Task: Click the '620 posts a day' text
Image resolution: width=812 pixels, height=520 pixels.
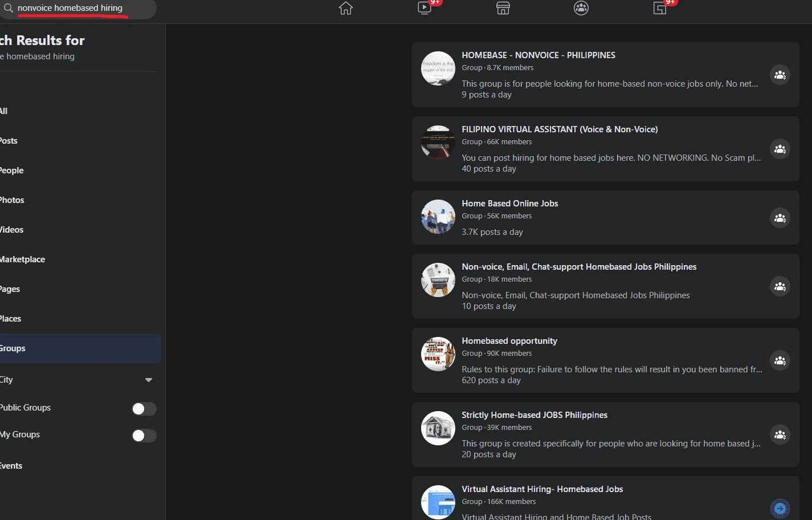Action: click(491, 380)
